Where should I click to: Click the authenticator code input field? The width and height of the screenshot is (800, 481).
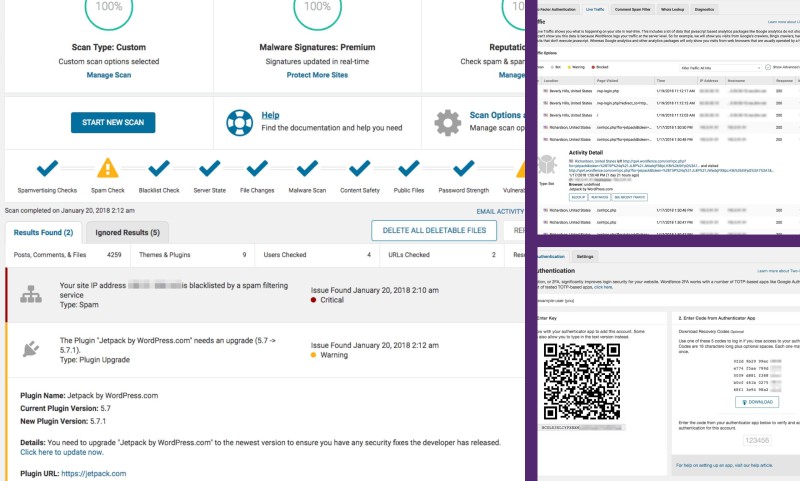click(757, 440)
